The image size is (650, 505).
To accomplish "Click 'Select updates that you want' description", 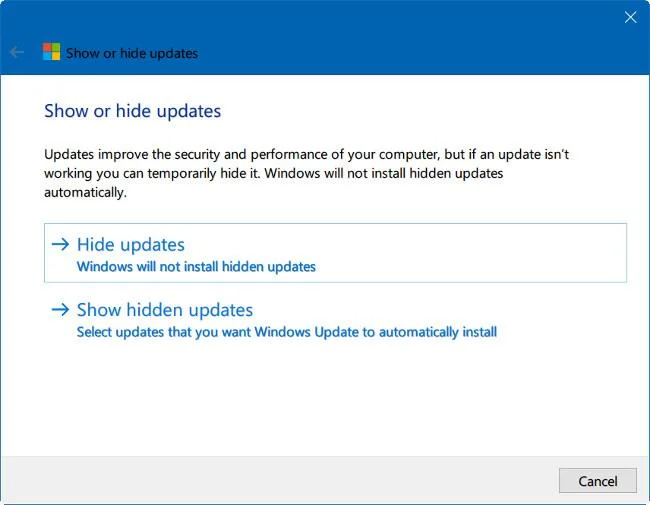I will [x=287, y=332].
